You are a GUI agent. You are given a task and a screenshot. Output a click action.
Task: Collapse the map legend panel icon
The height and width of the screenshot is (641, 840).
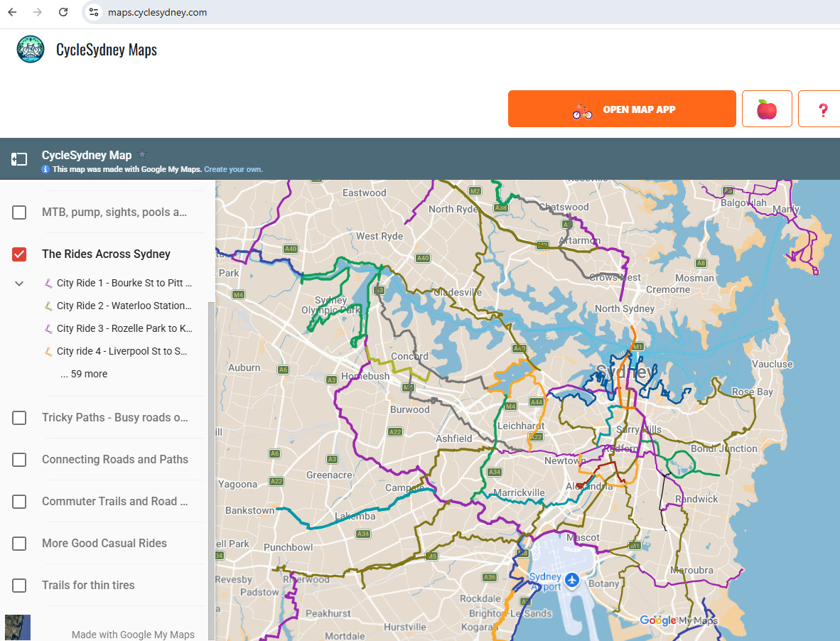19,159
